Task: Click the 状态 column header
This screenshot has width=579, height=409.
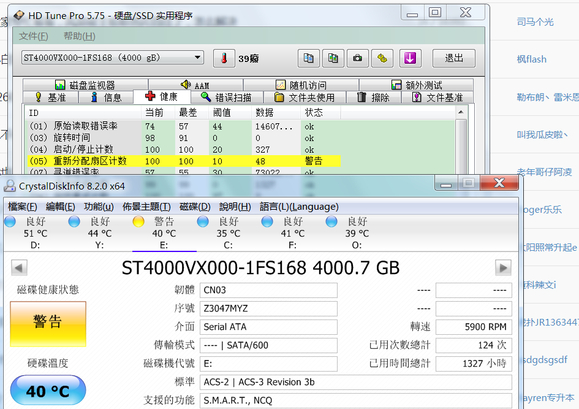Action: pos(321,113)
